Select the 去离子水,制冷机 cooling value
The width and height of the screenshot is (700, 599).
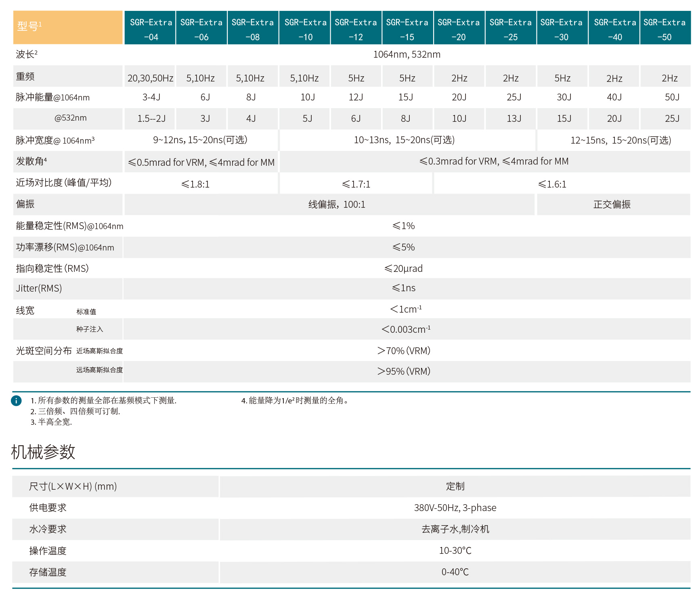pyautogui.click(x=455, y=529)
